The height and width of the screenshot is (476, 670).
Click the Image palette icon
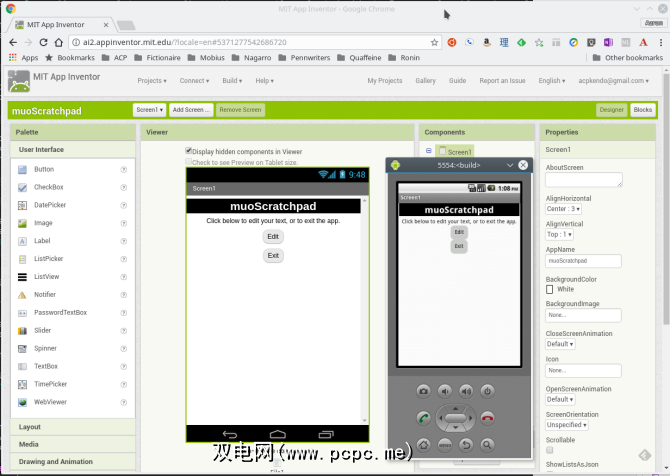tap(22, 223)
